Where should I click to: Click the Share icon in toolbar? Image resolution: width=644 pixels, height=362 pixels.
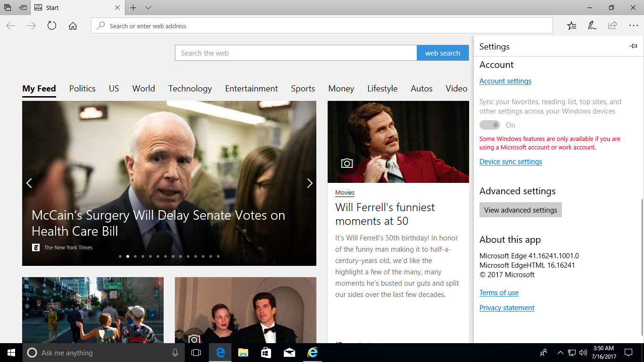pyautogui.click(x=612, y=26)
